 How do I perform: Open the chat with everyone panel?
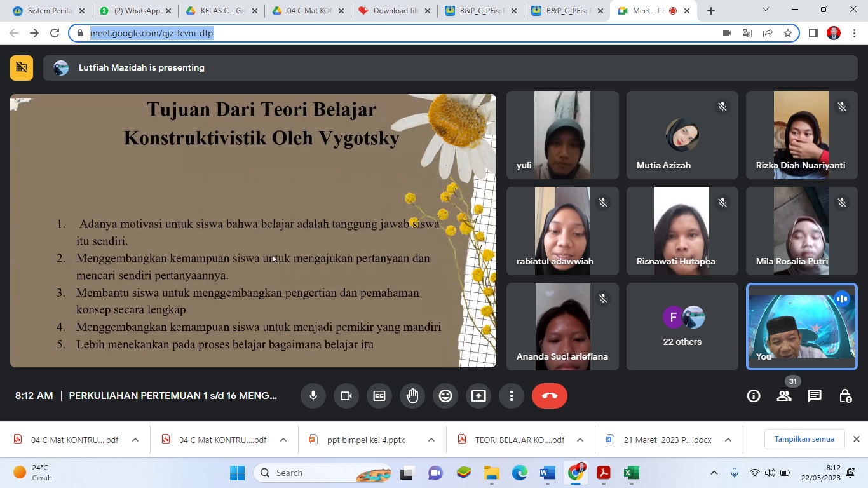click(x=815, y=396)
